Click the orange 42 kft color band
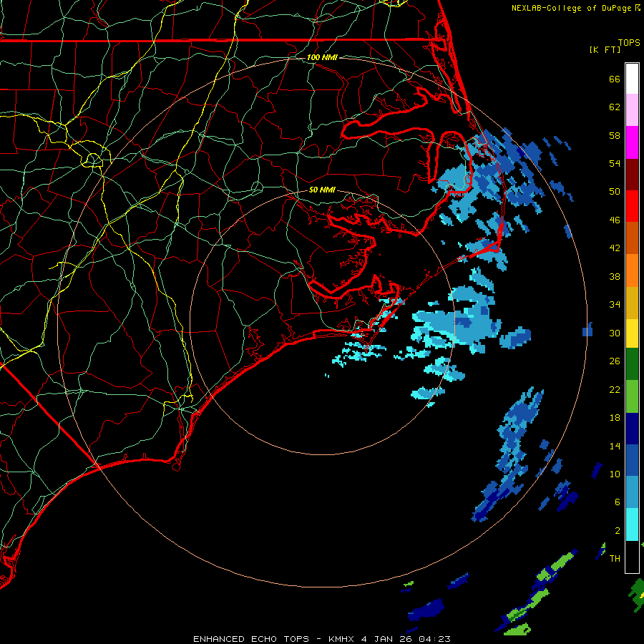Screen dimensions: 644x644 click(632, 270)
